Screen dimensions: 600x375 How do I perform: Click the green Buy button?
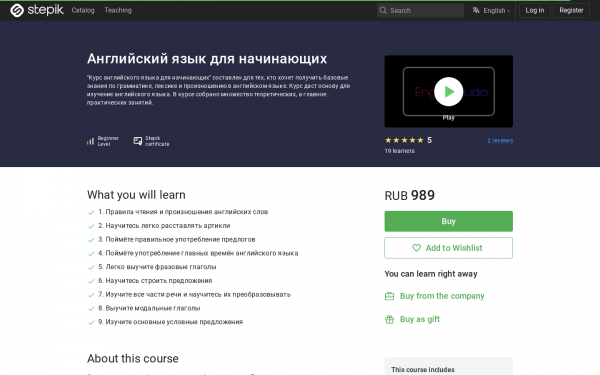pyautogui.click(x=448, y=221)
